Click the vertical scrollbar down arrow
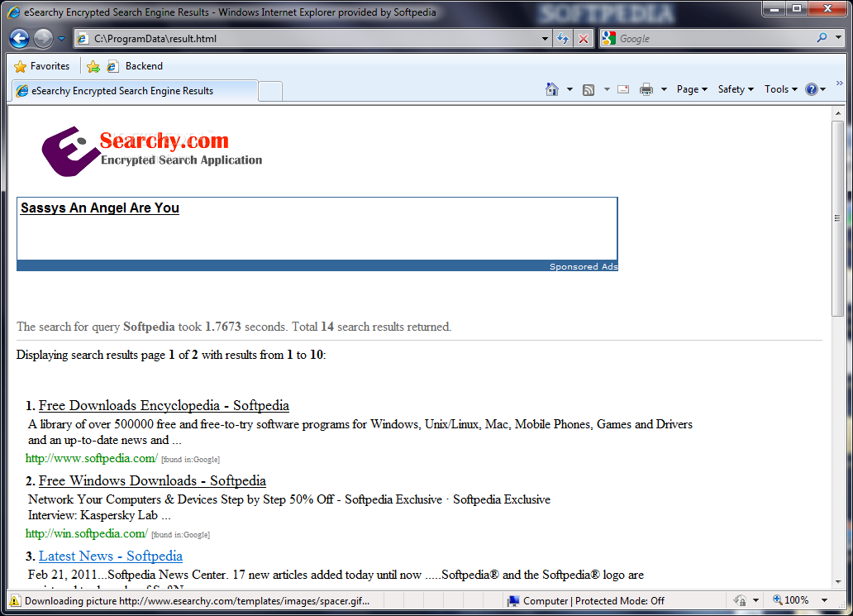This screenshot has width=853, height=616. click(838, 582)
